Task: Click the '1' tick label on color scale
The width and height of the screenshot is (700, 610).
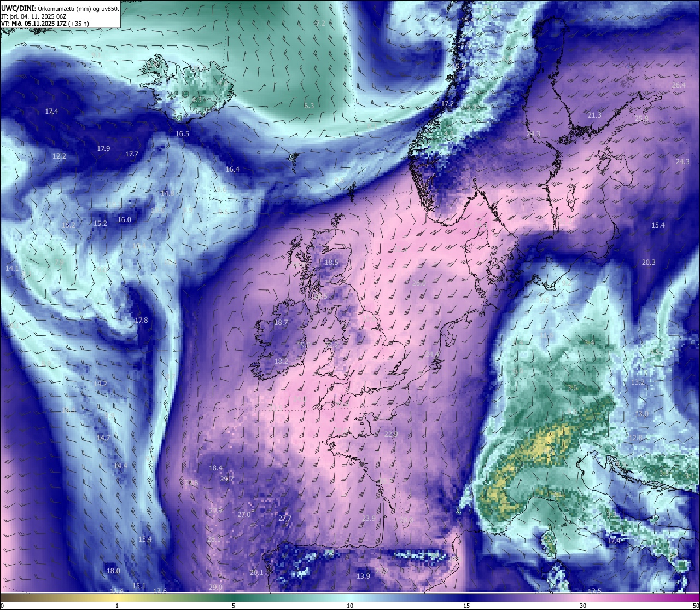Action: 117,606
